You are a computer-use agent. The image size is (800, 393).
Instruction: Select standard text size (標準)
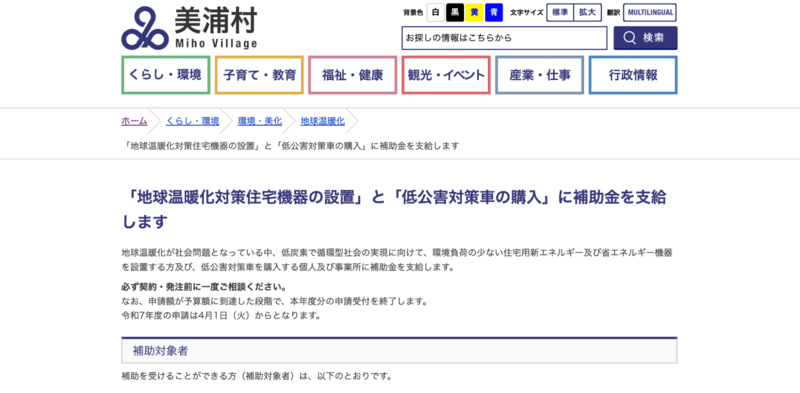(x=560, y=13)
